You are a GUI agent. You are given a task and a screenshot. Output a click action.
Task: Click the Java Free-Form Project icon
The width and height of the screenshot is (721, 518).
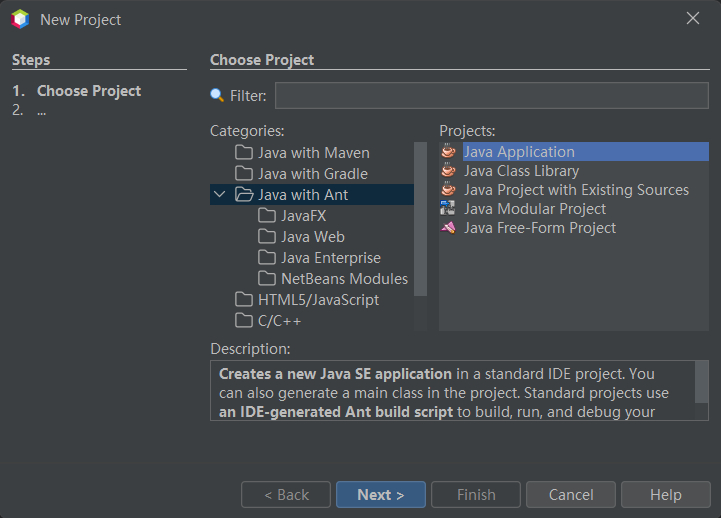click(449, 228)
